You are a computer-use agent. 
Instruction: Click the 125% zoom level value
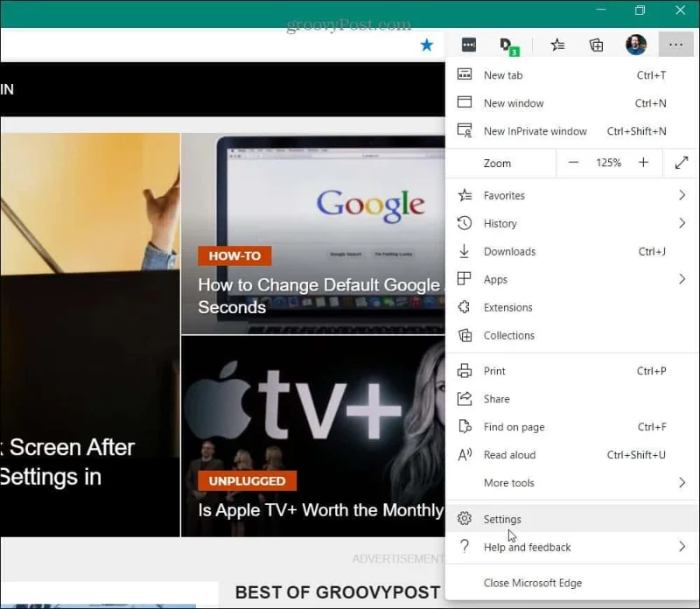coord(608,163)
